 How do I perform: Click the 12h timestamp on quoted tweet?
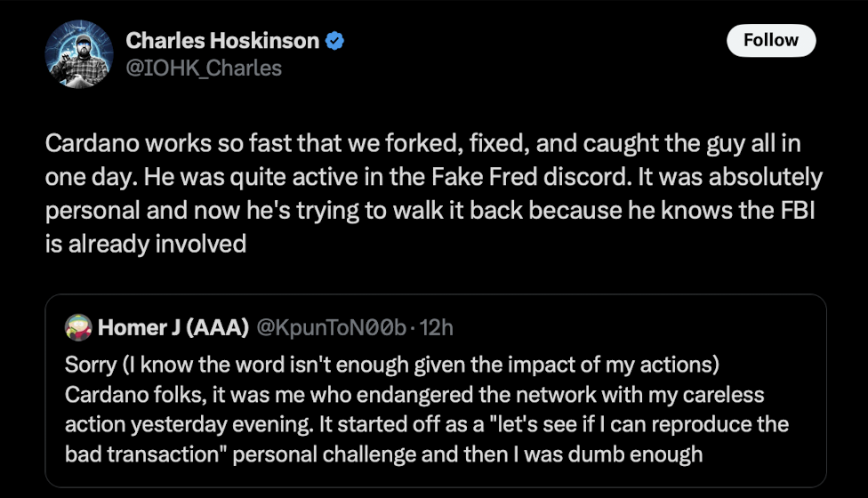coord(436,327)
